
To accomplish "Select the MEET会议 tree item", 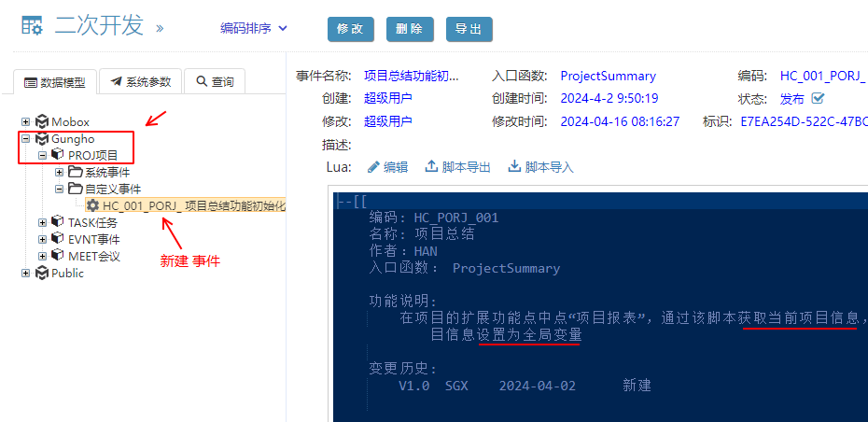I will coord(93,256).
